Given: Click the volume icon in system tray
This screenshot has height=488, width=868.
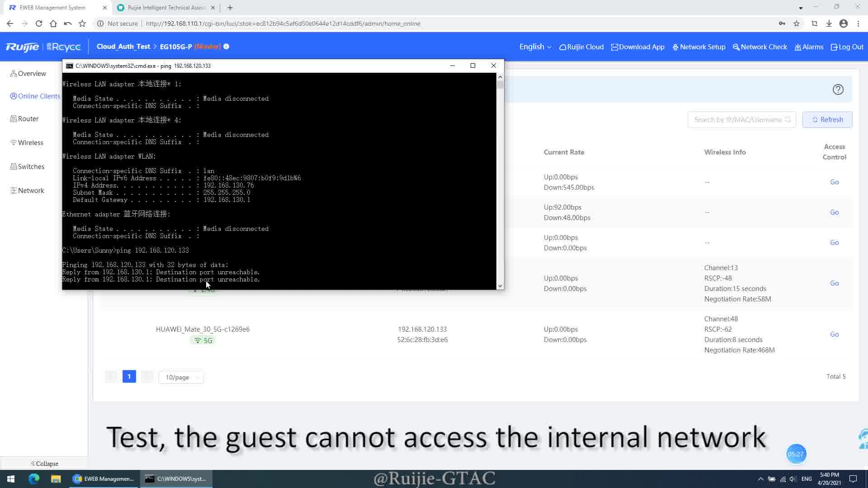Looking at the screenshot, I should (793, 479).
